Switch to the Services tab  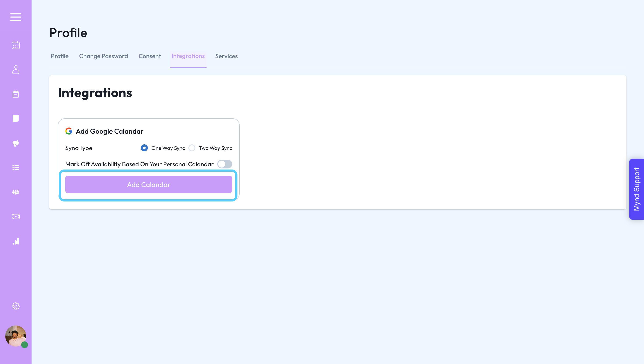[226, 56]
